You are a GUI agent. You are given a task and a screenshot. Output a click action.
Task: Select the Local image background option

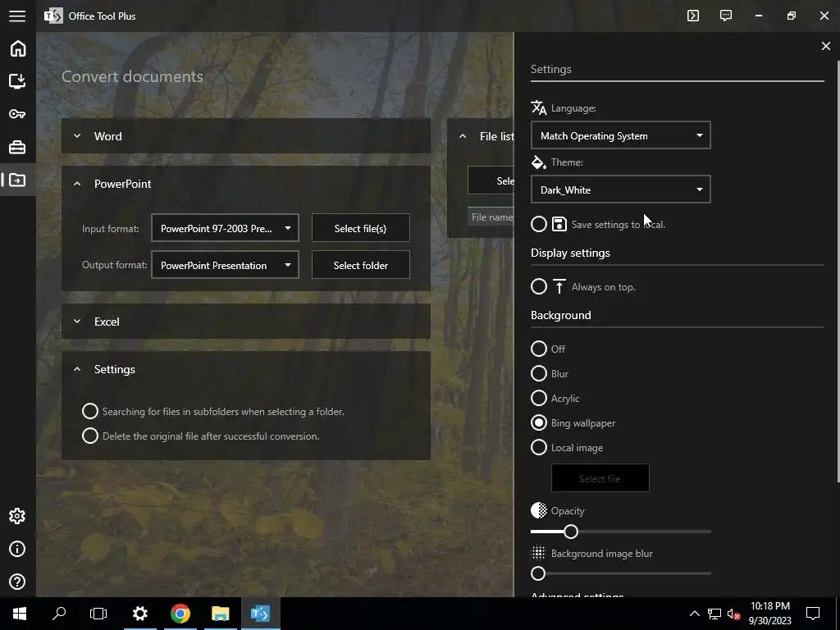(x=539, y=447)
